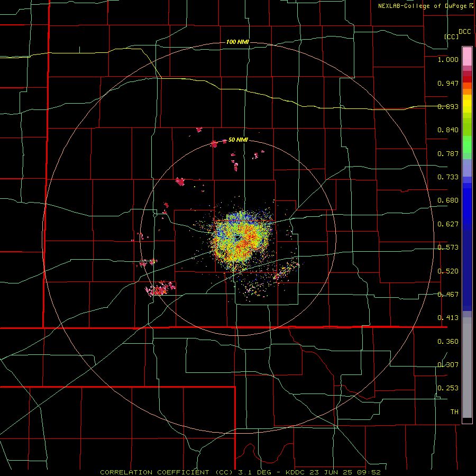The width and height of the screenshot is (476, 476).
Task: Click the 0.787 legend value
Action: [x=448, y=153]
